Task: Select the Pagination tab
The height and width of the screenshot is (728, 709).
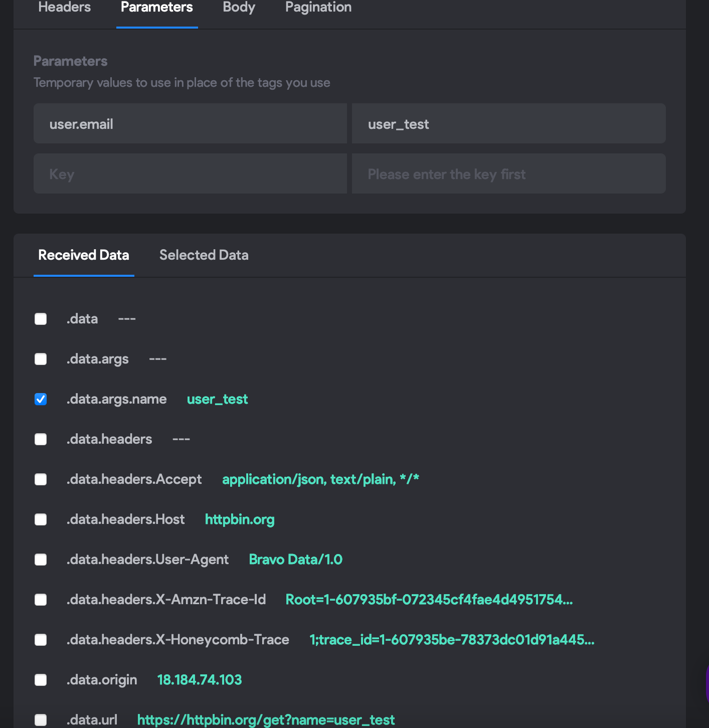Action: click(318, 8)
